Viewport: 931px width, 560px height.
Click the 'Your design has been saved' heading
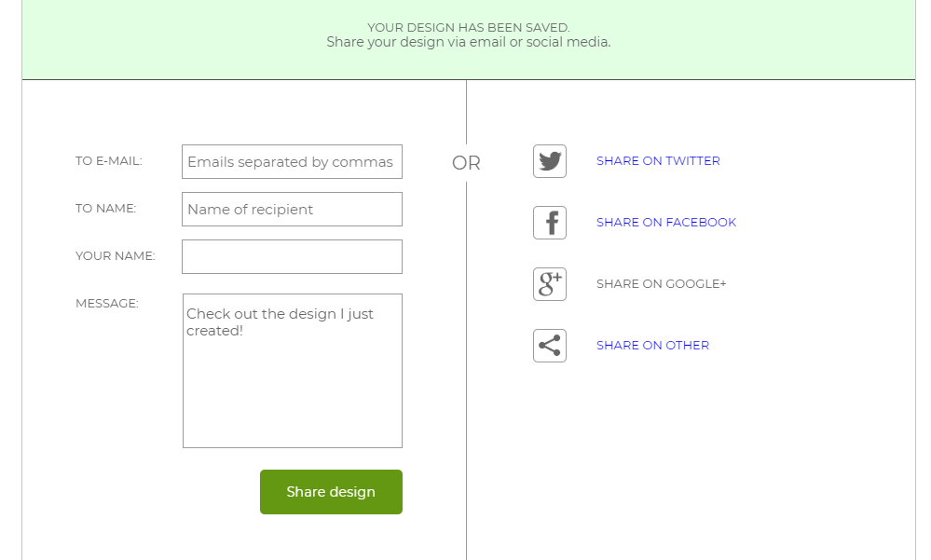point(469,27)
